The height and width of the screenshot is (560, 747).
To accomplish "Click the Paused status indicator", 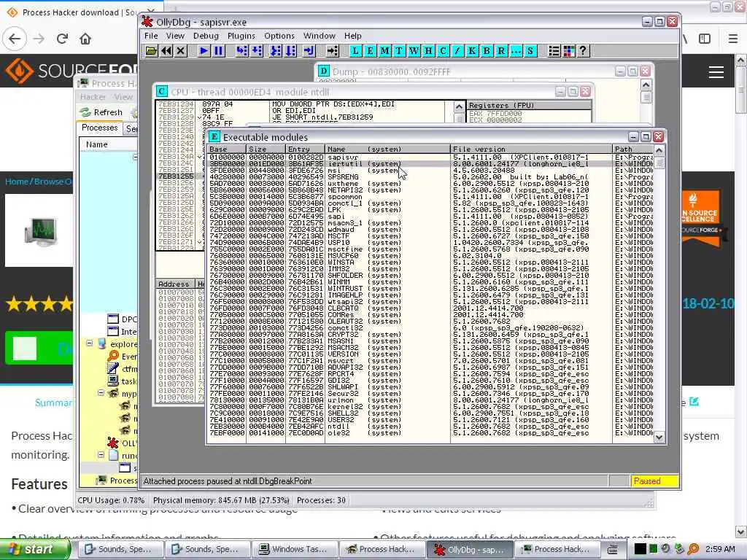I will [x=654, y=481].
